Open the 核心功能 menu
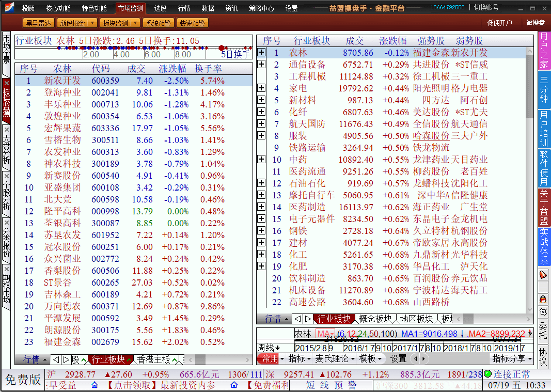The image size is (551, 392). coord(58,8)
